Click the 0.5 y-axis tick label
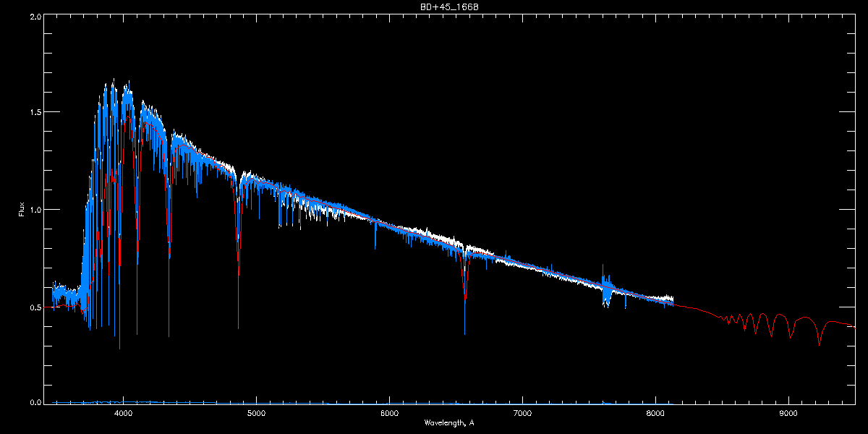The height and width of the screenshot is (434, 868). pyautogui.click(x=35, y=307)
